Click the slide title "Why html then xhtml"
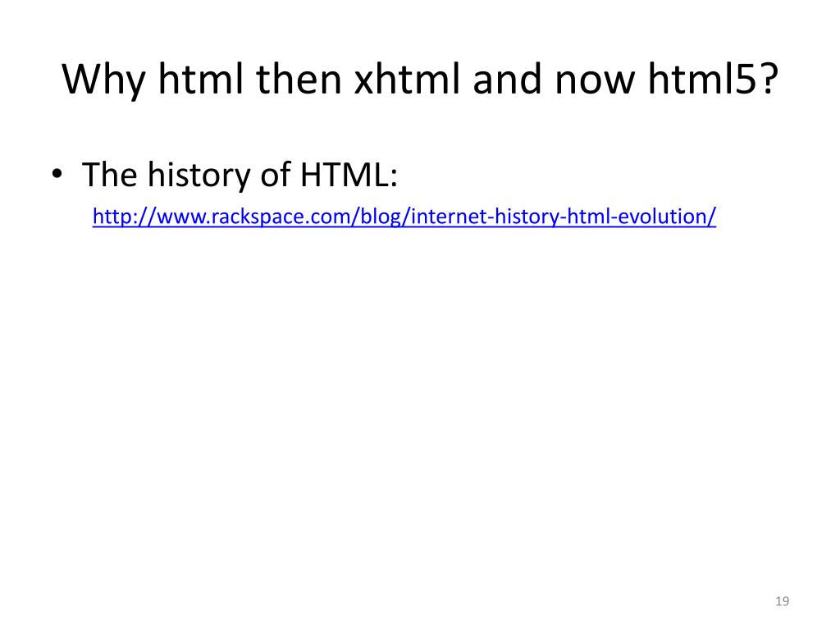 pyautogui.click(x=420, y=80)
